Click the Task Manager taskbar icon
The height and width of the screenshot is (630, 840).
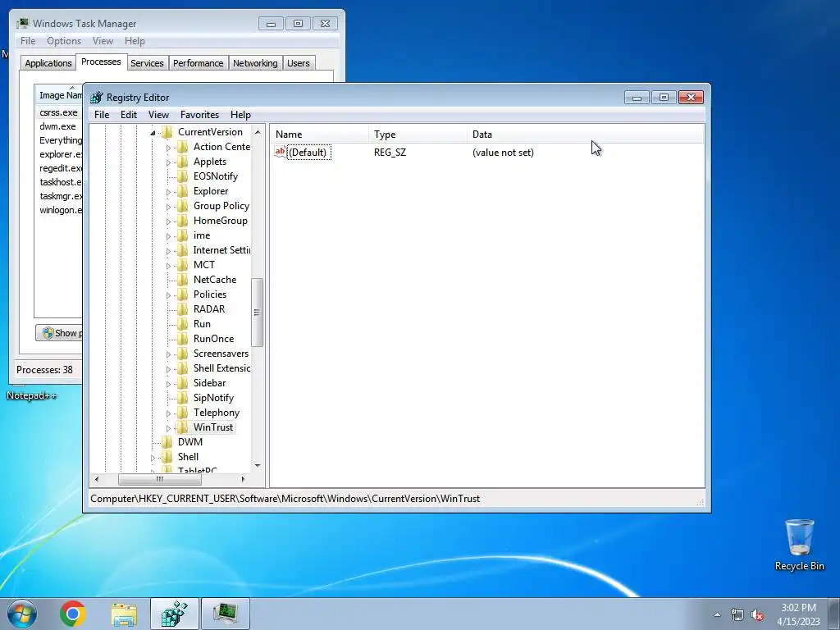(226, 614)
